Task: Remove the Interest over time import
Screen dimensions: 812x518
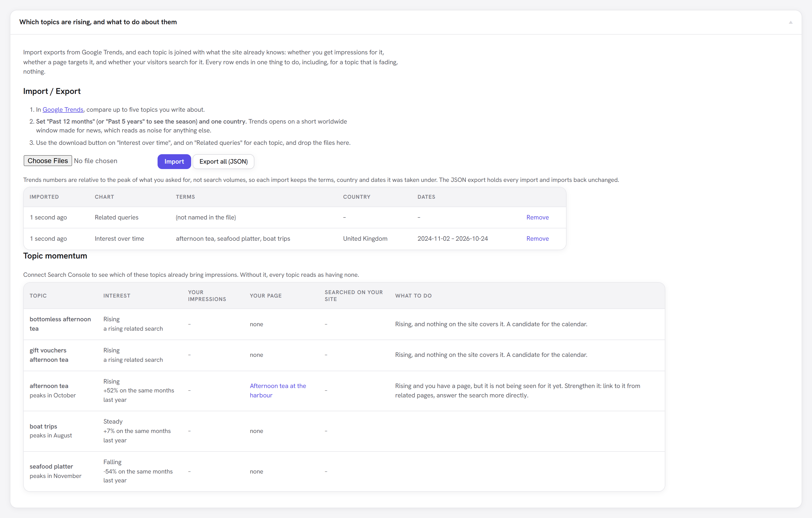Action: pyautogui.click(x=538, y=238)
